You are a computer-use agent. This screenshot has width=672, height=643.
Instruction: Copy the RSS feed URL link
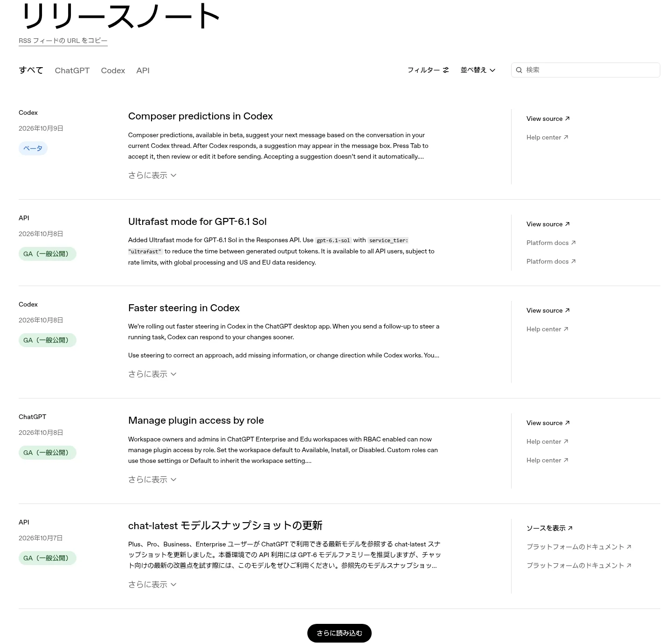point(63,41)
